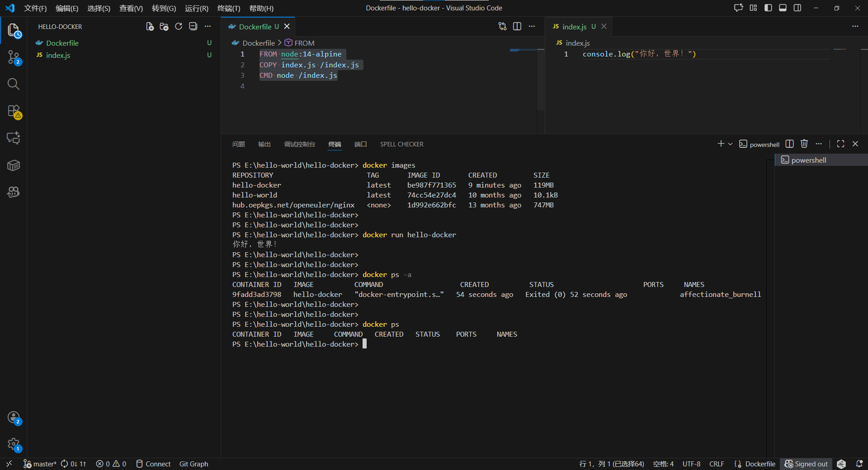Switch to the 端口 panel tab
868x470 pixels.
pos(360,144)
